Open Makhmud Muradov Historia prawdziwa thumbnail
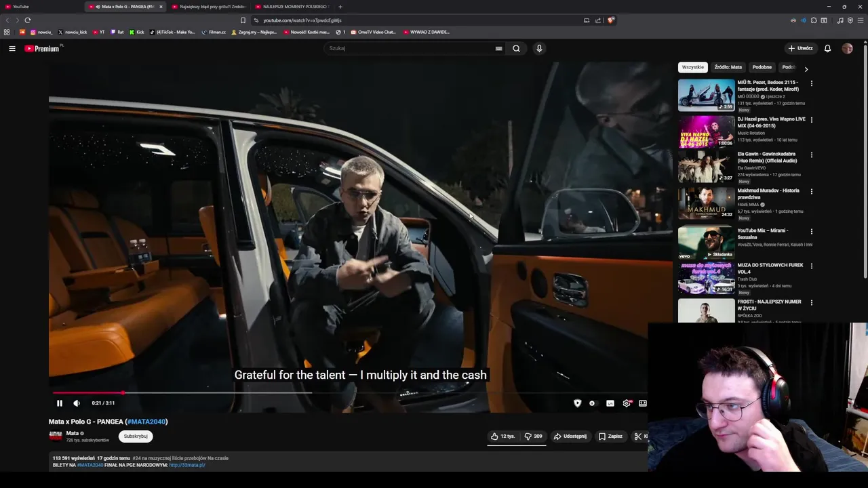868x488 pixels. 706,203
